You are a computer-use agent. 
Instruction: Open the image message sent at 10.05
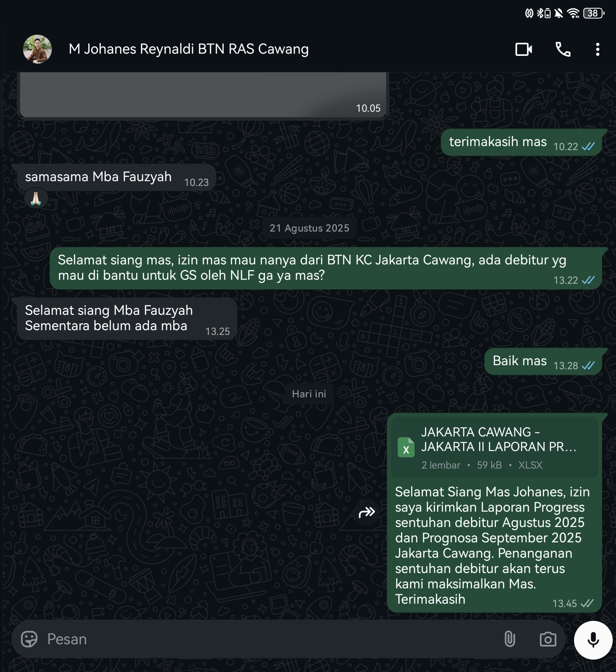[203, 95]
